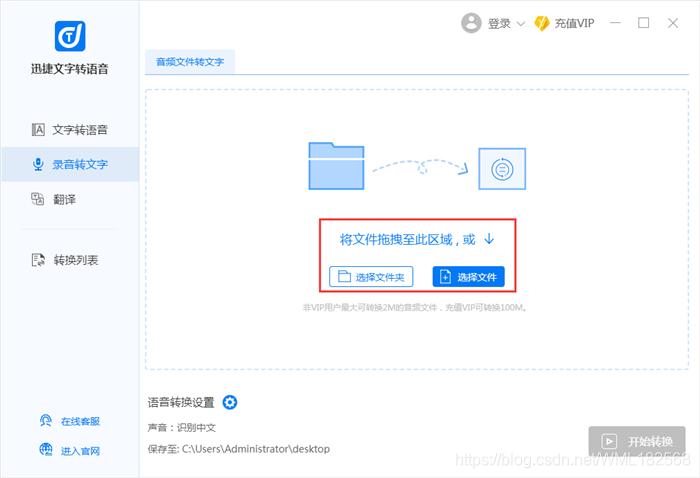Click the user avatar icon
The image size is (700, 478).
point(471,23)
